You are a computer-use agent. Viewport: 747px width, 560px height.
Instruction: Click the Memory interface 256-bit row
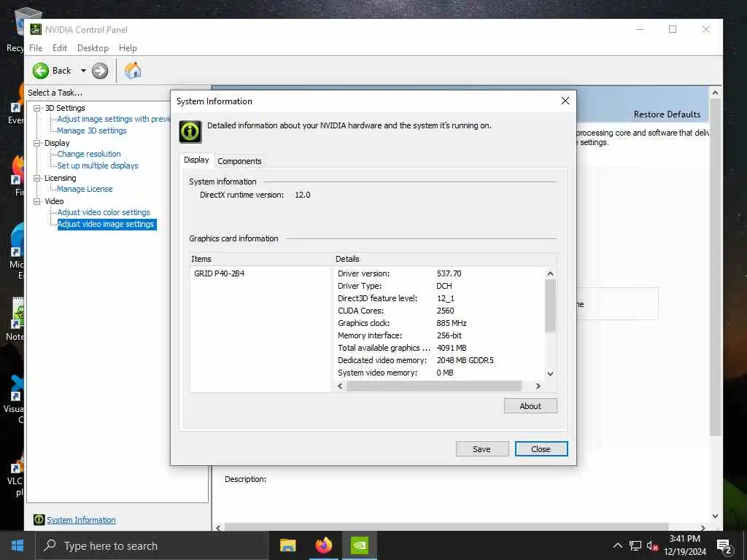pos(400,335)
